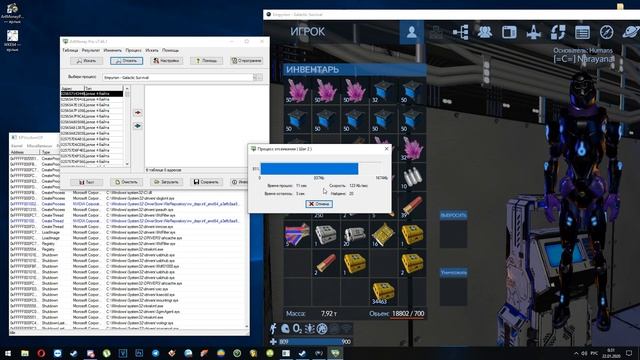Open File Explorer from the taskbar
640x360 pixels.
point(25,353)
